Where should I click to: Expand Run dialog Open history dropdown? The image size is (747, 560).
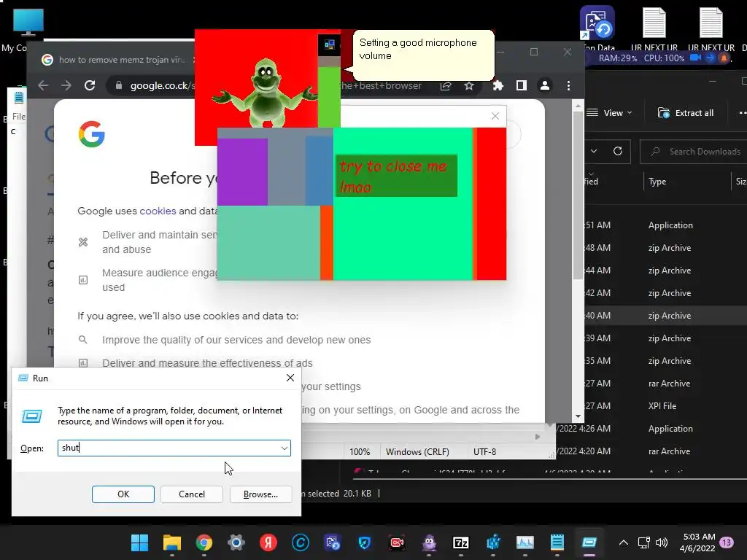pos(284,448)
